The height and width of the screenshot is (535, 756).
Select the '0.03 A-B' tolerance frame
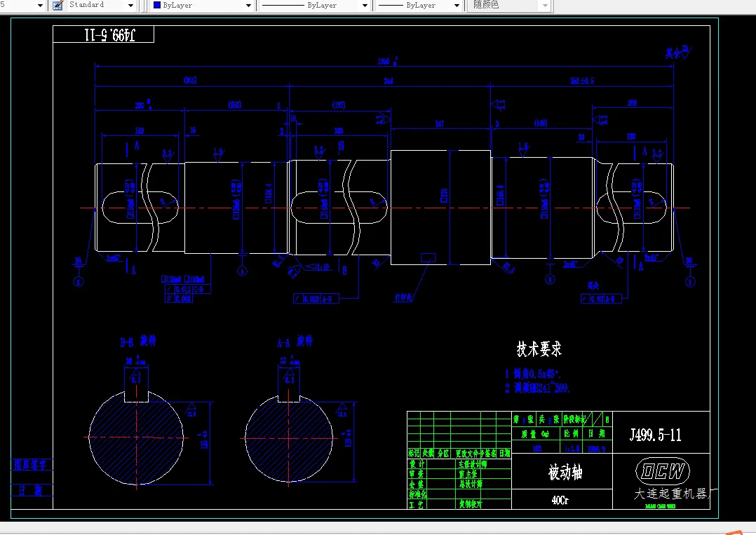(x=601, y=299)
